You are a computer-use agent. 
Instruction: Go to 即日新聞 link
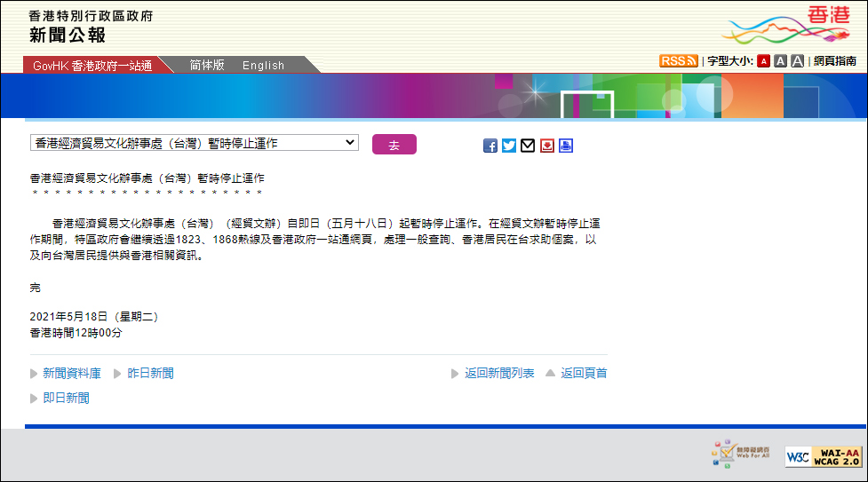(x=66, y=398)
